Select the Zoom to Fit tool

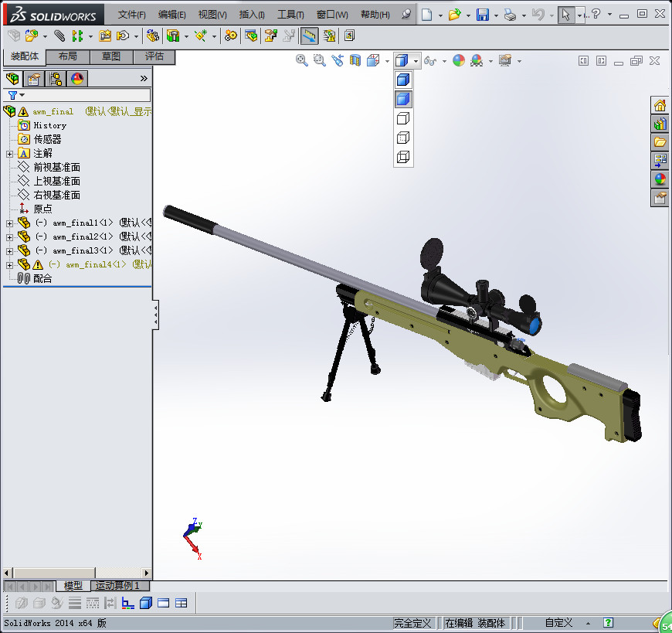301,60
